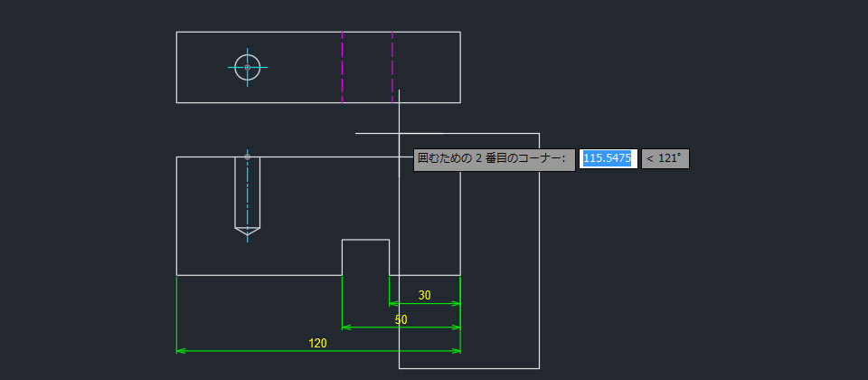The image size is (868, 380).
Task: Click the prompt label 囲むための 2 番目のコーナー
Action: click(495, 159)
